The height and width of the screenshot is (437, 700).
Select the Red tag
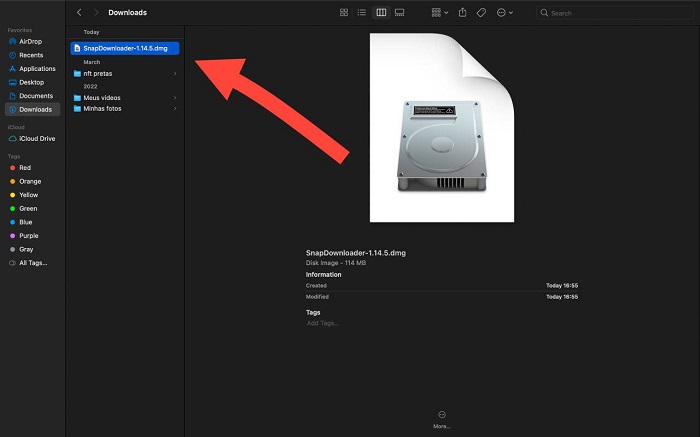tap(25, 168)
